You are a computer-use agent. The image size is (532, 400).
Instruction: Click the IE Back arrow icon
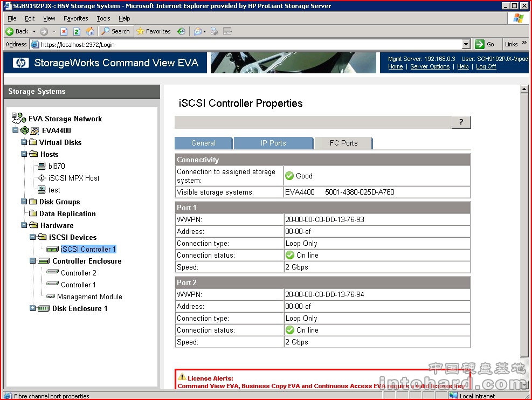point(10,32)
